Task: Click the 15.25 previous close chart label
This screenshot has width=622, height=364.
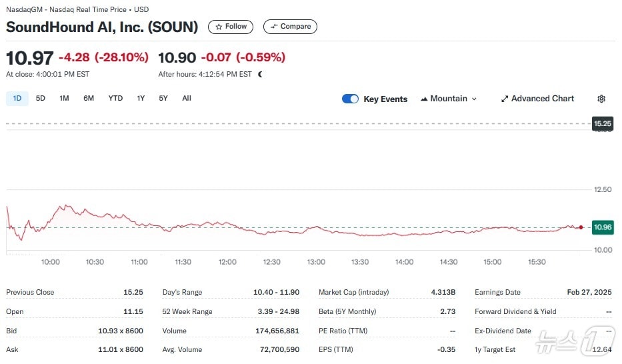Action: pyautogui.click(x=603, y=123)
